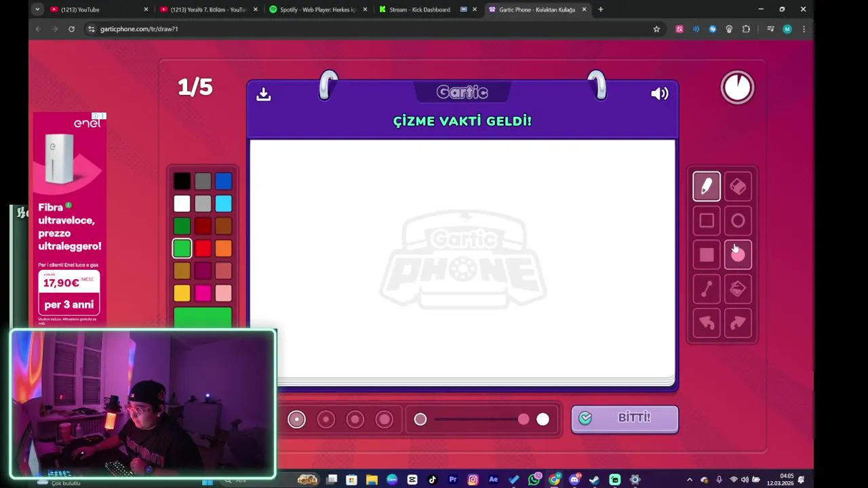Open the custom color picker bar
Screen dimensions: 868x488
point(203,317)
